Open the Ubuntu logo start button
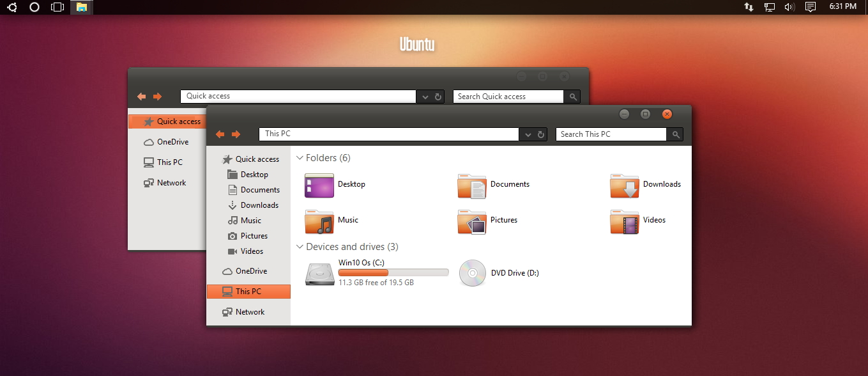The height and width of the screenshot is (376, 868). tap(12, 7)
